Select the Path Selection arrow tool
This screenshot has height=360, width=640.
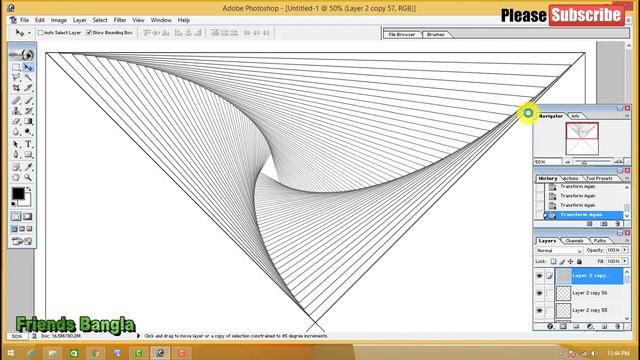click(x=16, y=144)
